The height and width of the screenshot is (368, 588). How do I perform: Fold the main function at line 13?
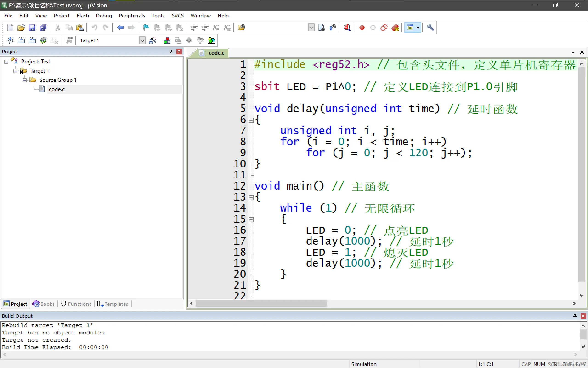251,197
